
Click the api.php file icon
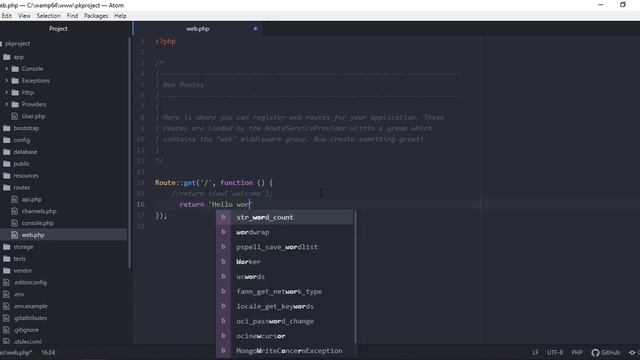point(15,199)
